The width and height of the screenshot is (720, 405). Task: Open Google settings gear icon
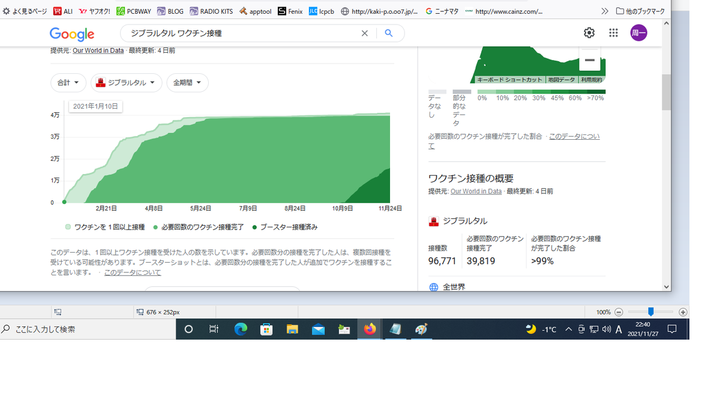(x=589, y=33)
